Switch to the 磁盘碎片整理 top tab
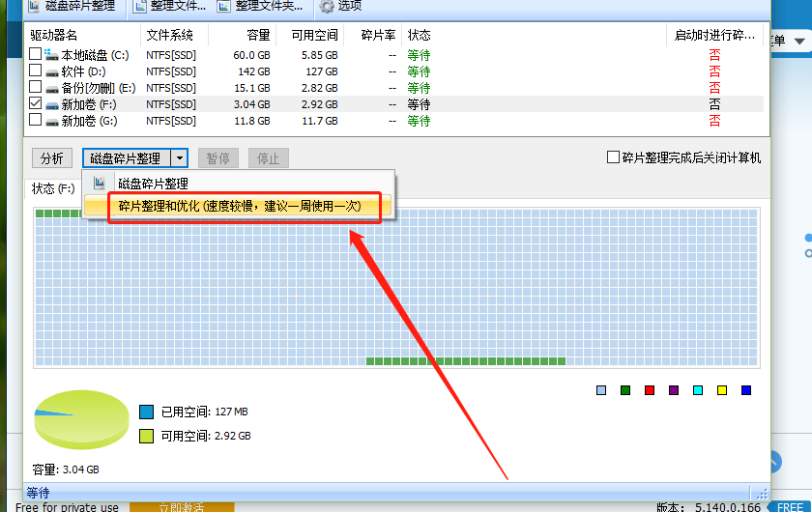The image size is (812, 512). pos(72,6)
